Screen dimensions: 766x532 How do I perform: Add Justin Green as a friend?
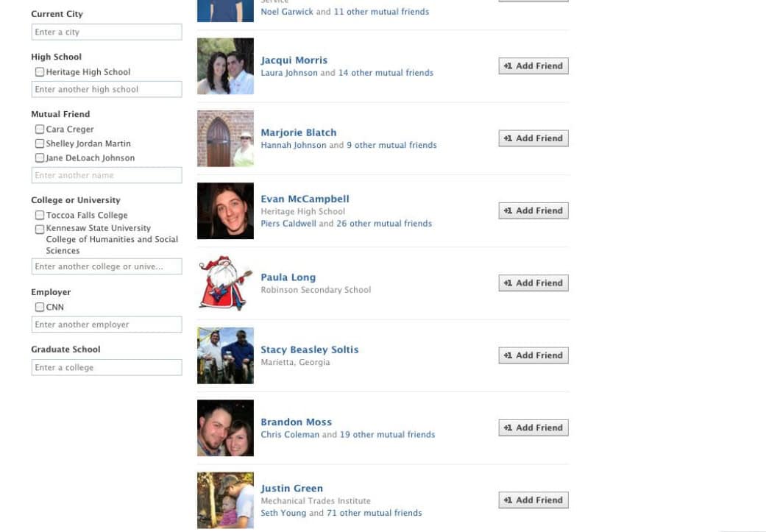click(533, 500)
